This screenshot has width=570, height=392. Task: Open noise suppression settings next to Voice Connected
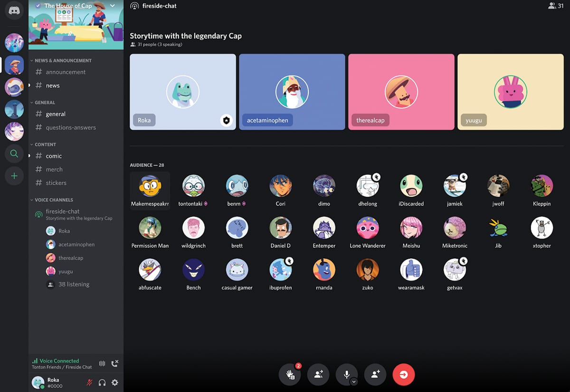tap(102, 363)
